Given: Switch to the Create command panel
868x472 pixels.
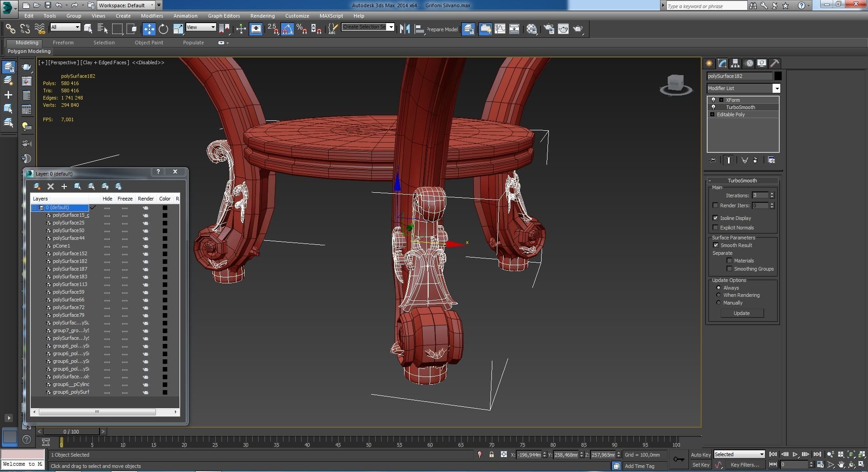Looking at the screenshot, I should [x=709, y=63].
